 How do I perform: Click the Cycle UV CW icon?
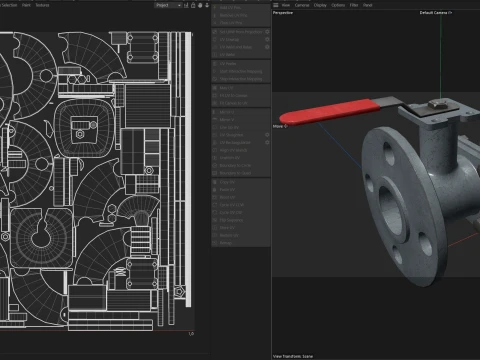click(215, 212)
